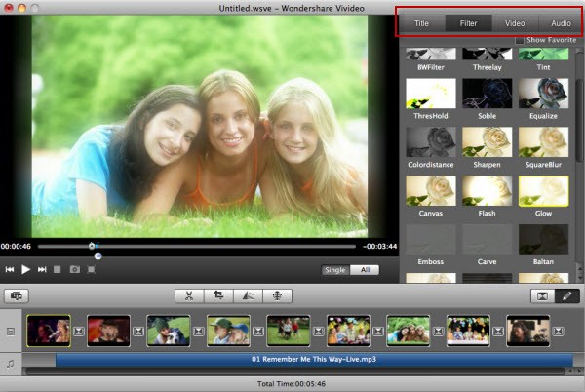
Task: Open the voiceover microphone tool
Action: click(x=277, y=296)
